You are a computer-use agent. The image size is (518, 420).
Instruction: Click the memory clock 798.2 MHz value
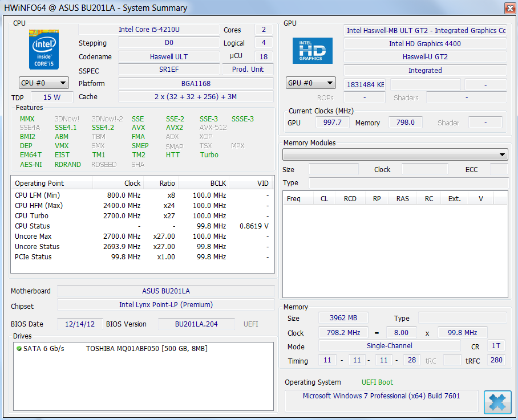[343, 333]
